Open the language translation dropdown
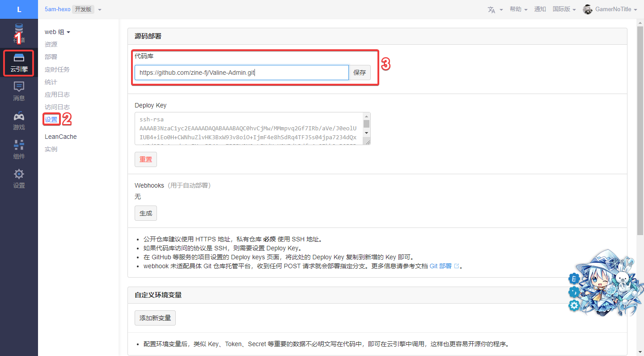644x356 pixels. tap(495, 9)
